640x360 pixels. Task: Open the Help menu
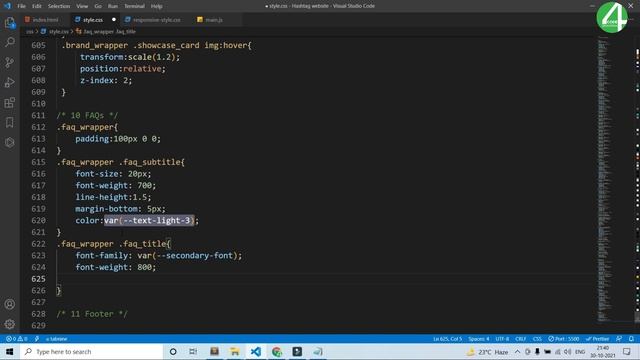click(156, 6)
